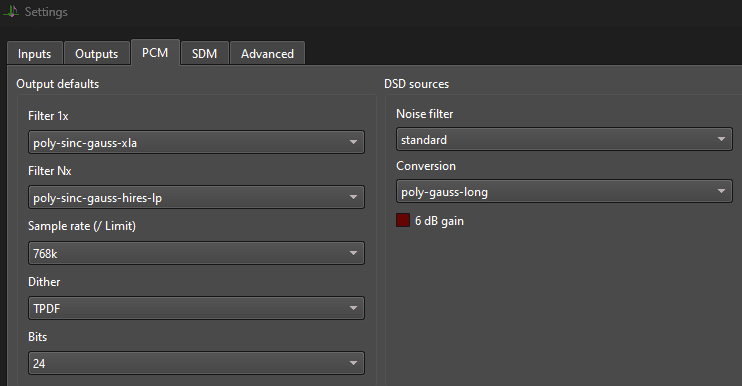Click the HQPlayer icon in the title bar
This screenshot has height=386, width=742.
[11, 11]
